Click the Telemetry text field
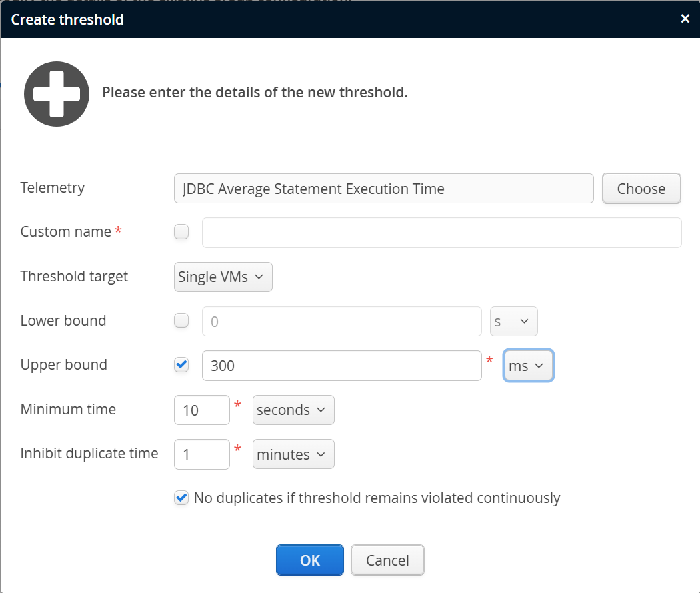The height and width of the screenshot is (593, 700). pos(383,189)
